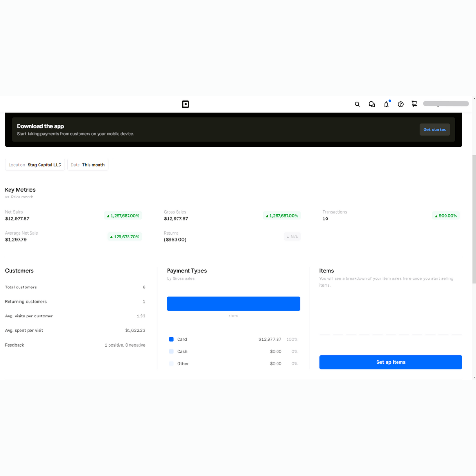Open the notifications bell icon
This screenshot has width=476, height=476.
click(x=387, y=104)
